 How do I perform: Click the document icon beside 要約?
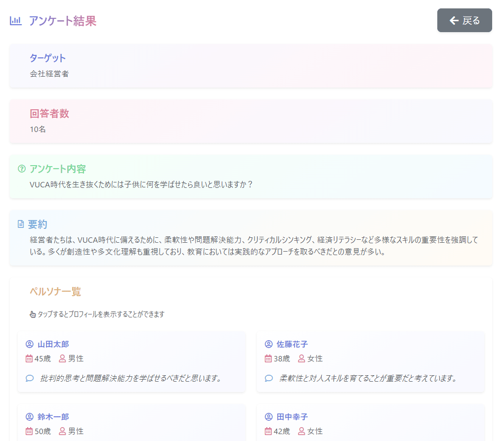(x=21, y=224)
